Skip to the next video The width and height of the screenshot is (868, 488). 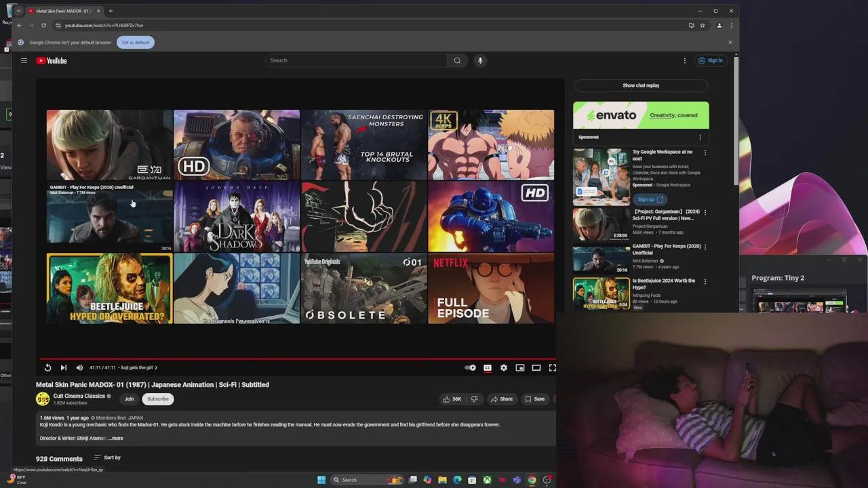point(64,367)
